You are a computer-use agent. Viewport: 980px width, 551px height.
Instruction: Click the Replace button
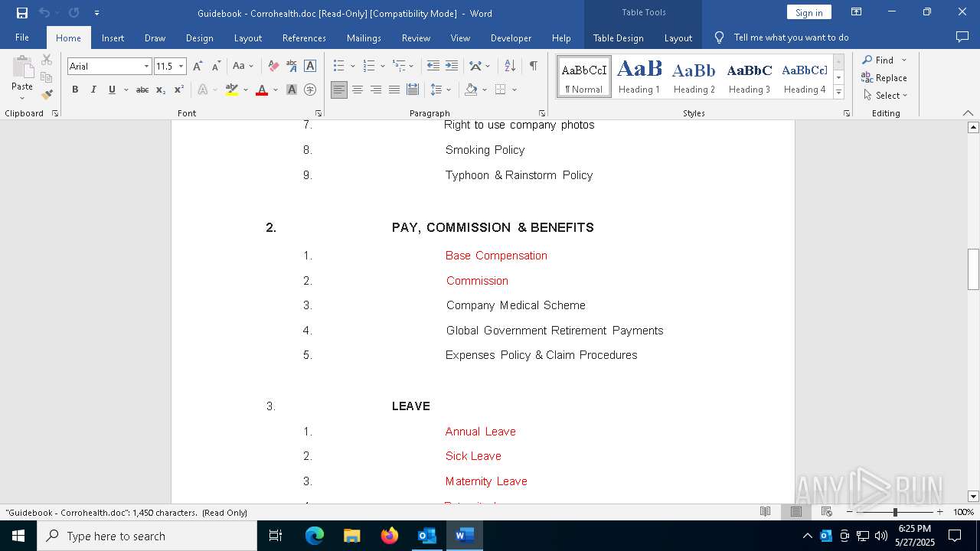pyautogui.click(x=884, y=77)
